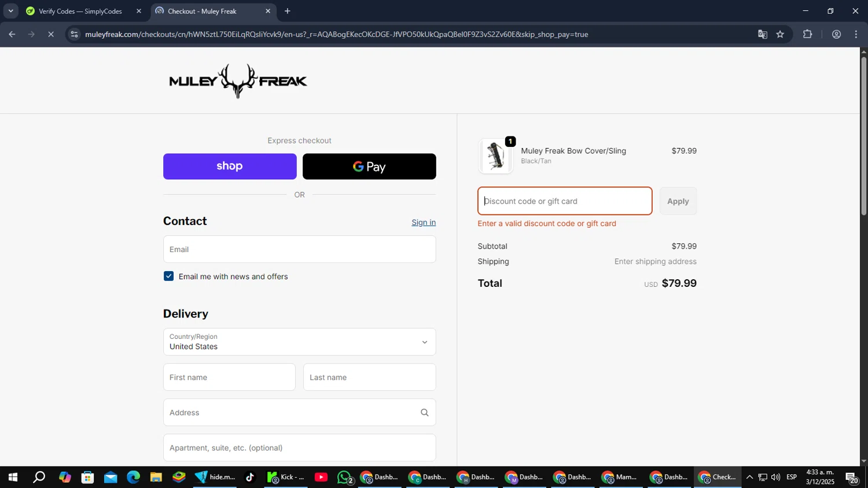Open the Translate this page icon

click(763, 34)
